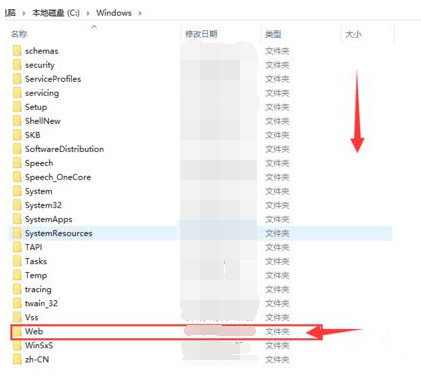The image size is (421, 379).
Task: Click the Web folder icon
Action: point(17,331)
